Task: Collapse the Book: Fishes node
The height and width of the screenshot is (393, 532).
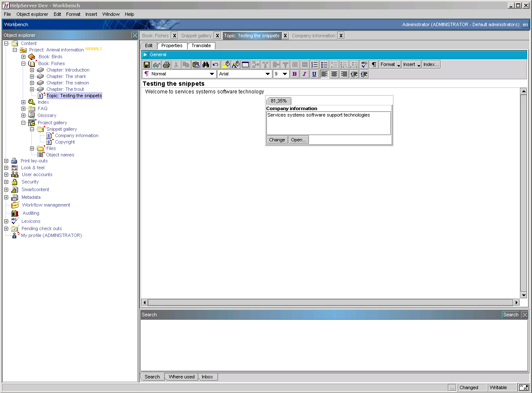Action: (24, 63)
